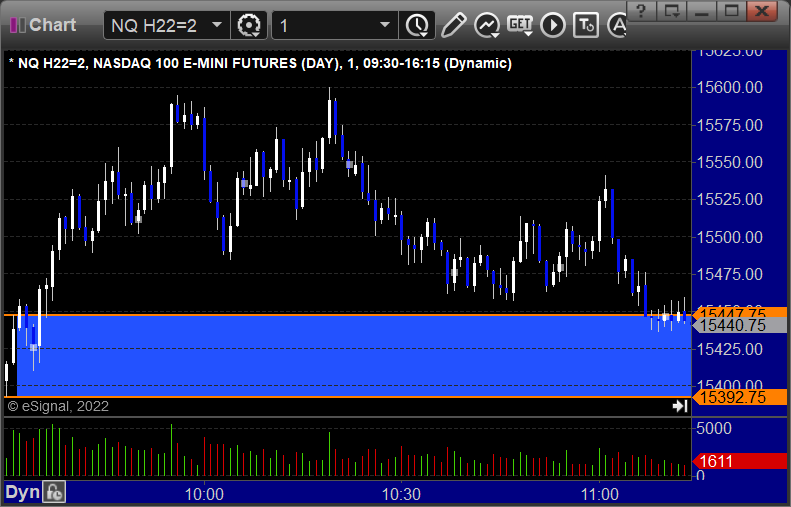Click the Chart window link icon
The width and height of the screenshot is (791, 507).
pos(18,25)
